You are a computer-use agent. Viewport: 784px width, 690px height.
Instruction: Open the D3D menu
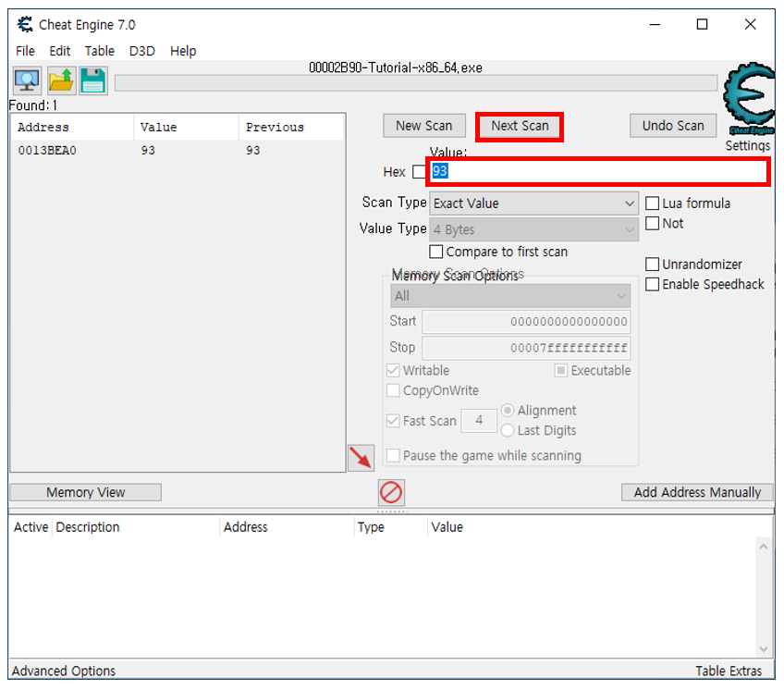click(x=142, y=51)
